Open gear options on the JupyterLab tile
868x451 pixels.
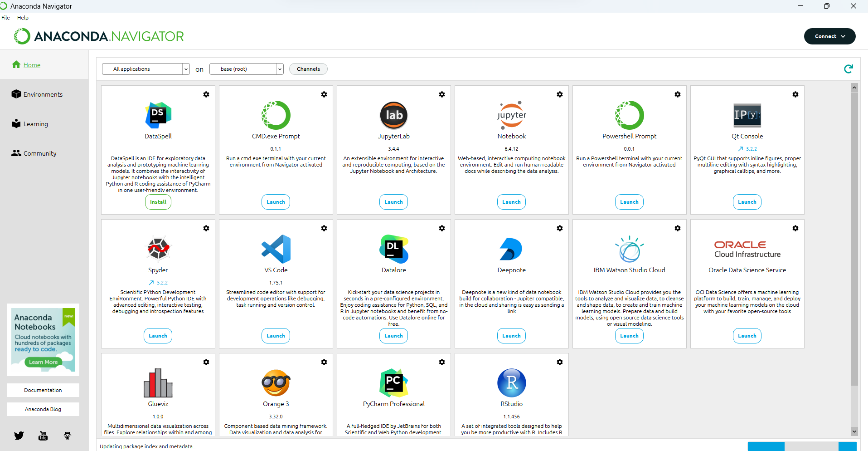(442, 94)
